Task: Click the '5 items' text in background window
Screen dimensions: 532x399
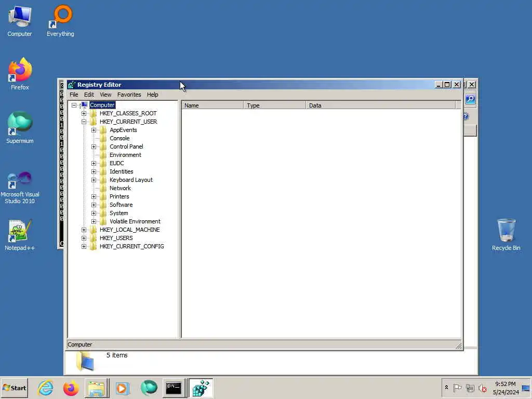Action: (x=117, y=355)
